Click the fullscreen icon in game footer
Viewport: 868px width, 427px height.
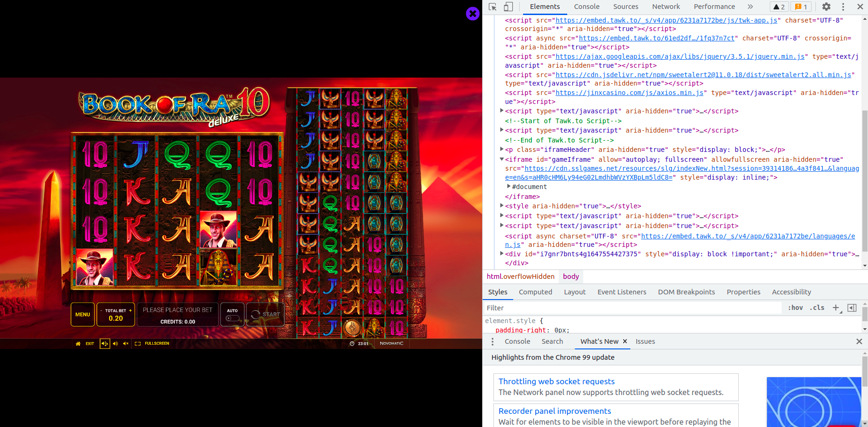138,344
